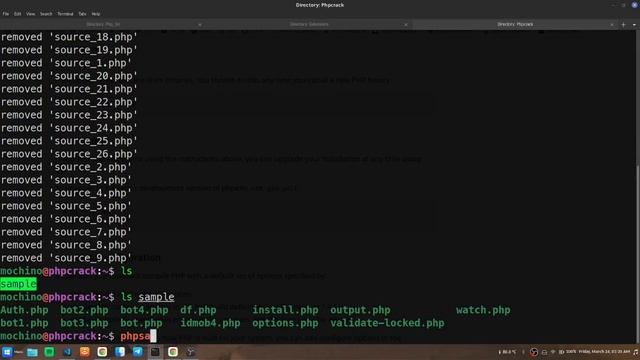Click 'watch.php' in the listing
This screenshot has height=360, width=640.
tap(483, 310)
